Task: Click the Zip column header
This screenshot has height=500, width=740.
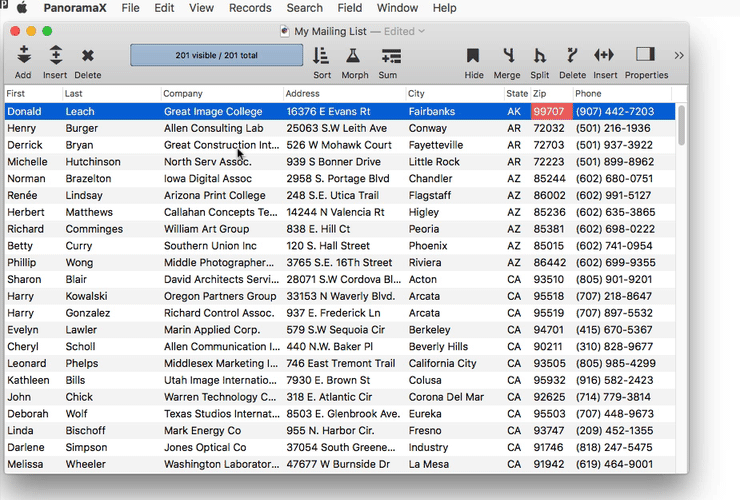Action: pyautogui.click(x=552, y=93)
